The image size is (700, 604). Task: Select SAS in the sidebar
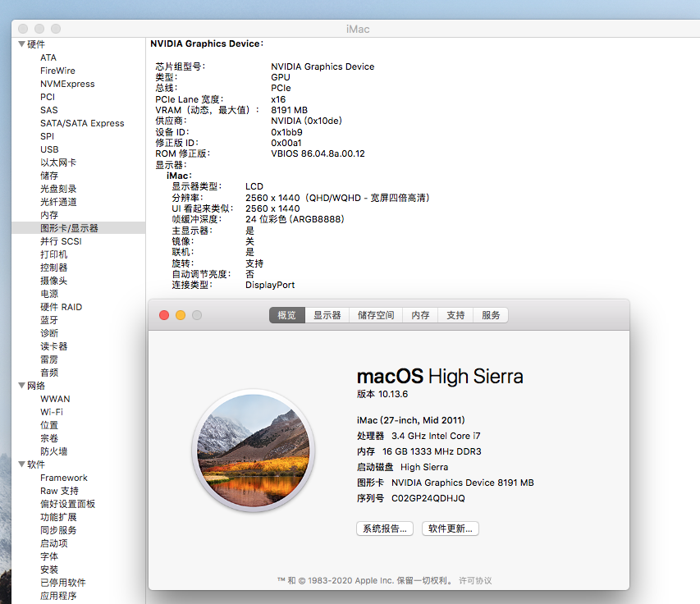[48, 110]
